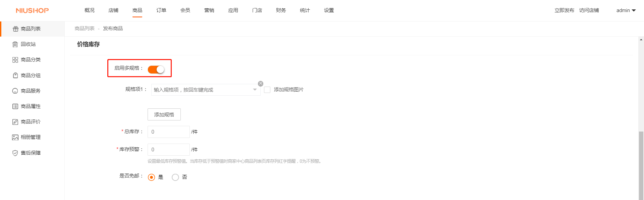Open the 概况 top menu
644x200 pixels.
click(x=90, y=10)
